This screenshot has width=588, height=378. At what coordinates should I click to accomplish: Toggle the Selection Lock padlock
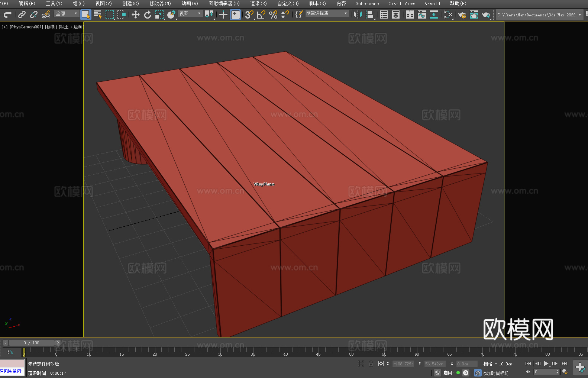371,364
